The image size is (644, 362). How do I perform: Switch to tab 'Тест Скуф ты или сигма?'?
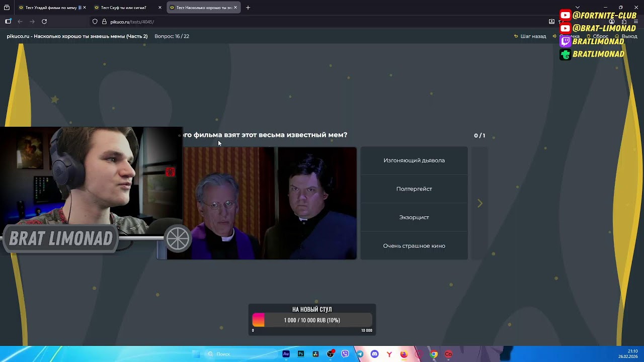click(x=123, y=8)
